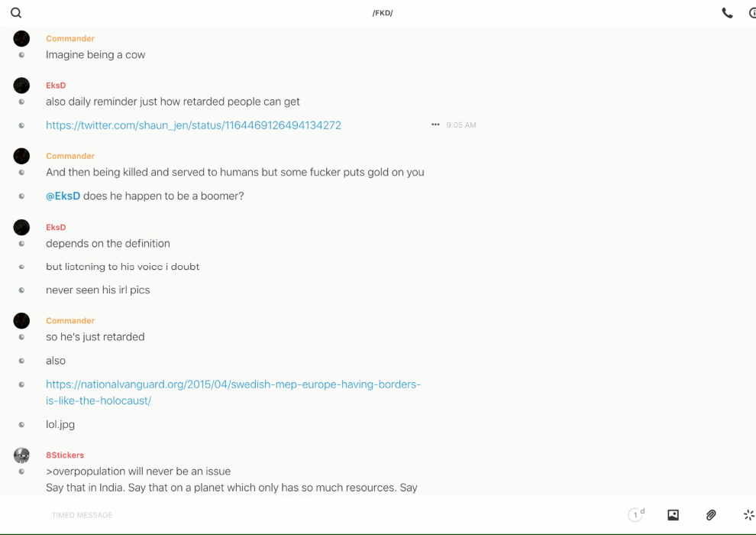
Task: Click the @EksD mention
Action: [x=63, y=196]
